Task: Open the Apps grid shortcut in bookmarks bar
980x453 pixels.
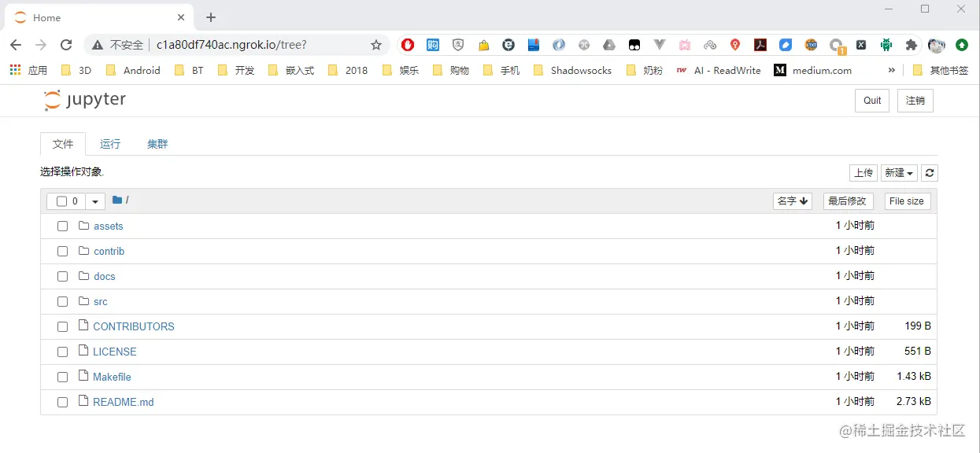Action: 16,70
